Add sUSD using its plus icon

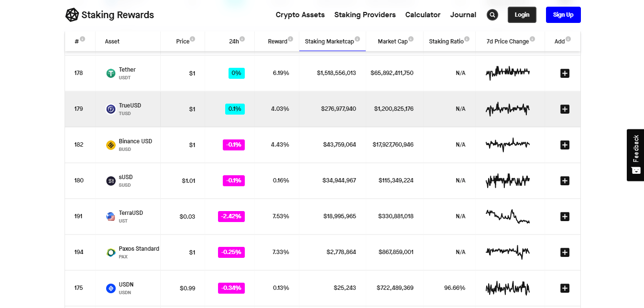(565, 181)
